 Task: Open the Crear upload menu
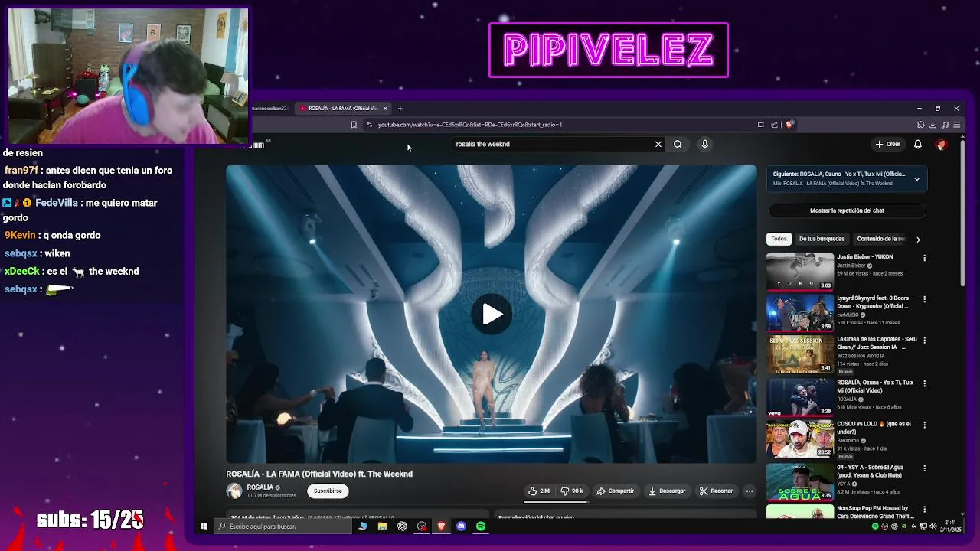(x=888, y=144)
